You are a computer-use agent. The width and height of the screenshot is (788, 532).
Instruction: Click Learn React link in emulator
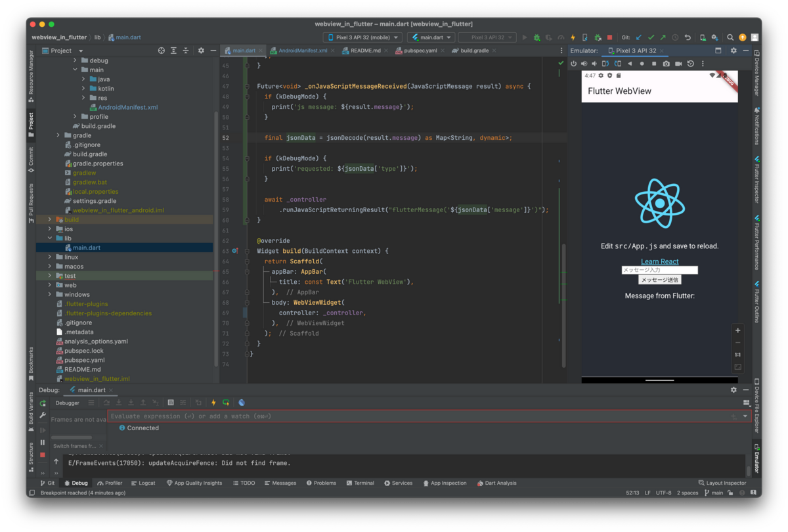pyautogui.click(x=659, y=261)
